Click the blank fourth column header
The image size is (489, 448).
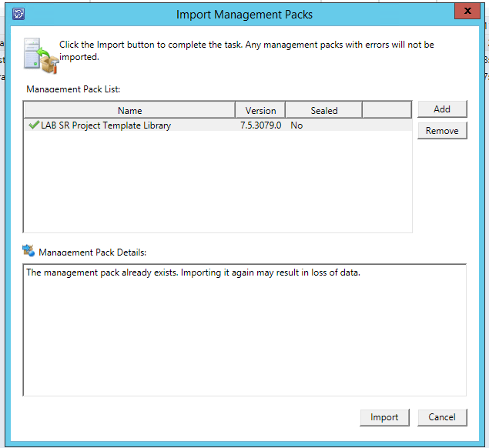(387, 110)
